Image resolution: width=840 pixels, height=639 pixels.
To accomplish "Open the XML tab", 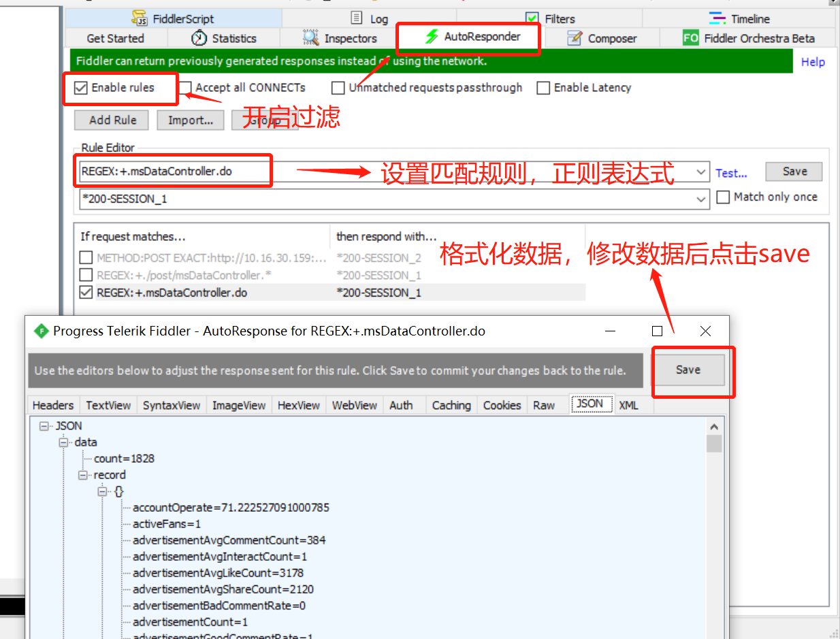I will coord(629,405).
